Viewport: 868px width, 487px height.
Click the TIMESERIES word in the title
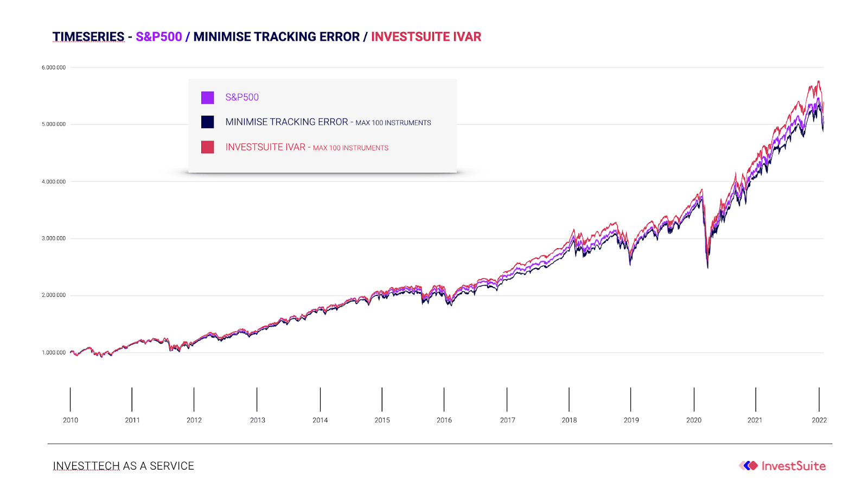[x=88, y=36]
